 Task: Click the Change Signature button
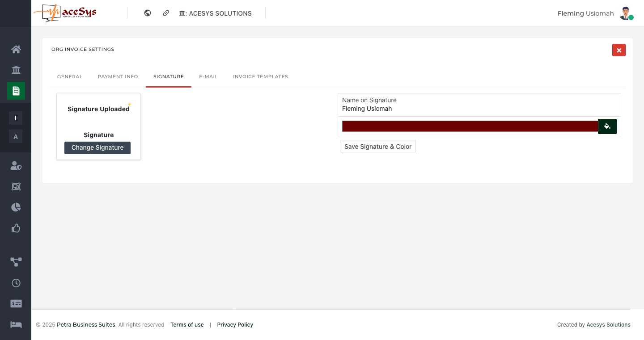[97, 148]
